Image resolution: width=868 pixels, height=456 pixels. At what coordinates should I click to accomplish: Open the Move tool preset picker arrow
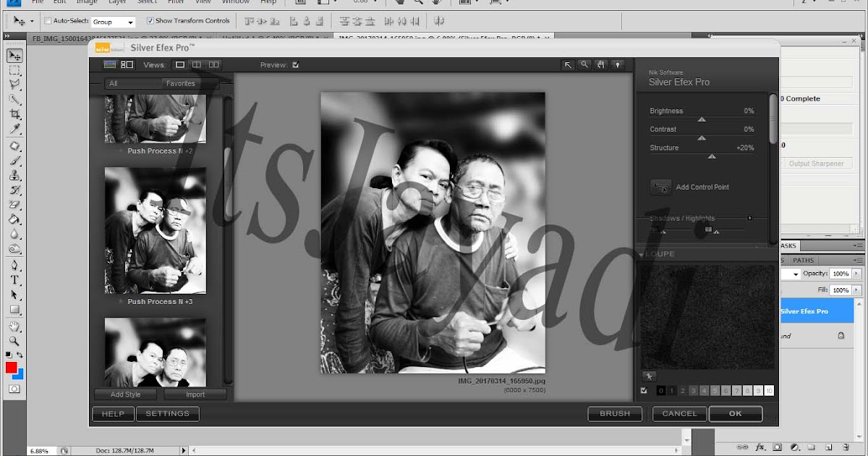click(32, 22)
